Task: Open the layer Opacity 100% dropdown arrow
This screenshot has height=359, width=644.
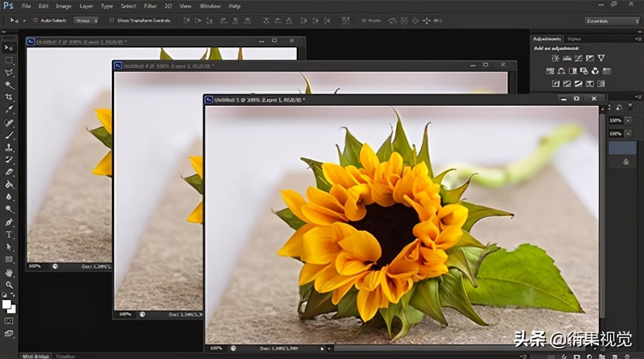Action: 628,120
